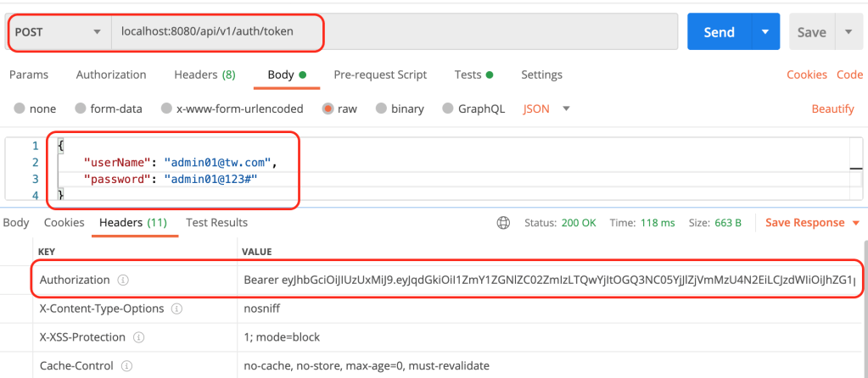This screenshot has width=868, height=378.
Task: Select the none body type
Action: coord(20,109)
